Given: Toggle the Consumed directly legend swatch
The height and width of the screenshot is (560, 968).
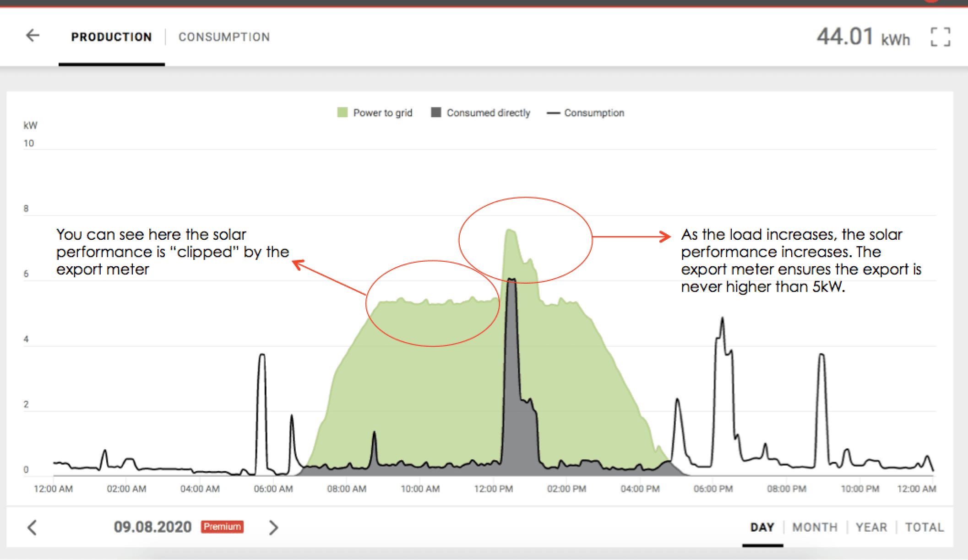Looking at the screenshot, I should coord(436,113).
